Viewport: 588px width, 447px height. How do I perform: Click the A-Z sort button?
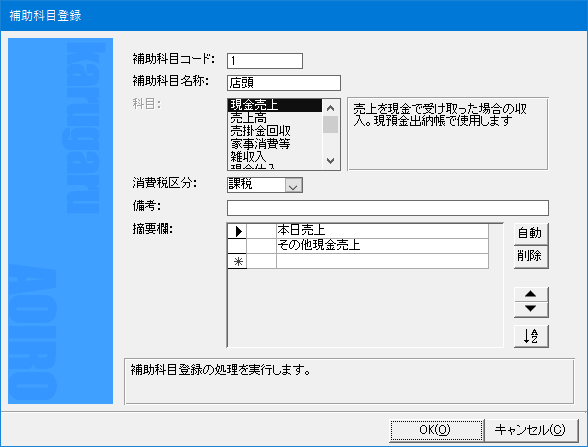[x=531, y=336]
